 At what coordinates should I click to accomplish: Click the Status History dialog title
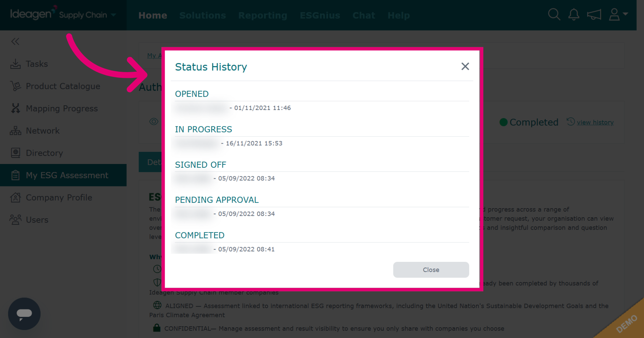[211, 67]
